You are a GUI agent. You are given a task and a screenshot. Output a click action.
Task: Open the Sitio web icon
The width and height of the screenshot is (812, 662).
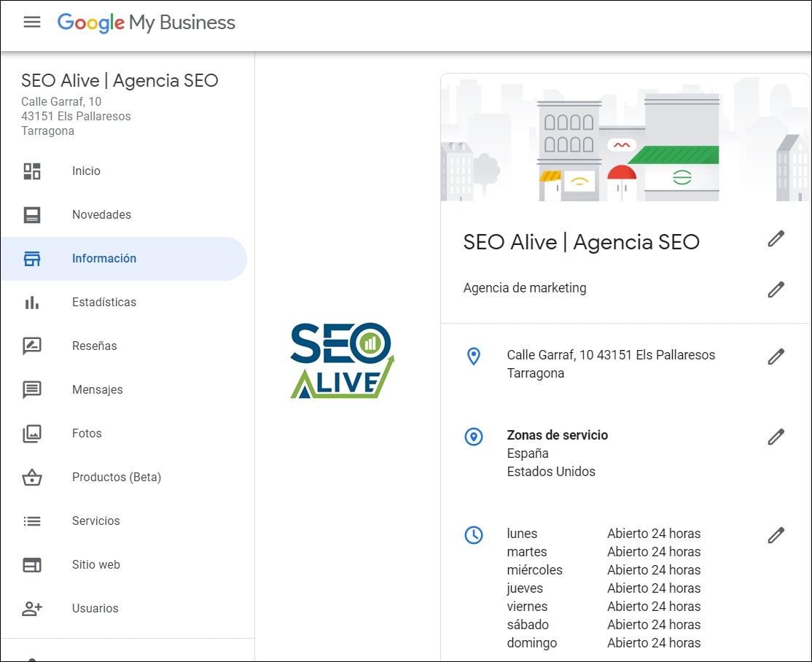[x=32, y=564]
